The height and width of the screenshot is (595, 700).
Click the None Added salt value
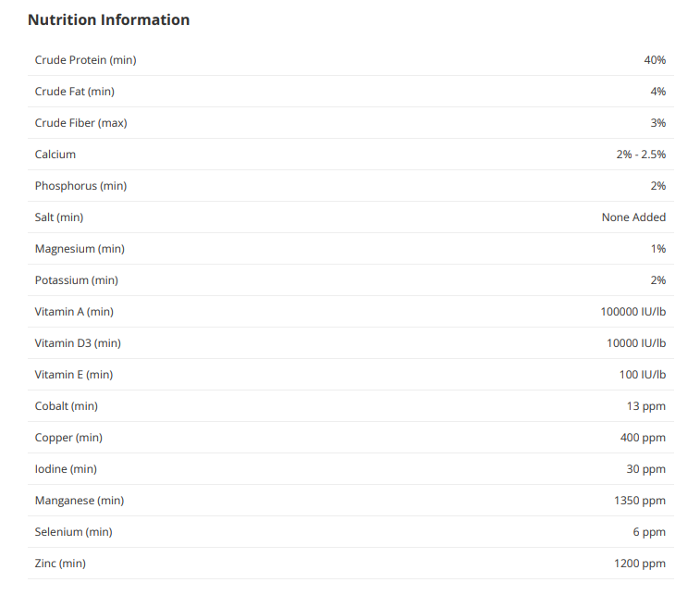click(633, 217)
